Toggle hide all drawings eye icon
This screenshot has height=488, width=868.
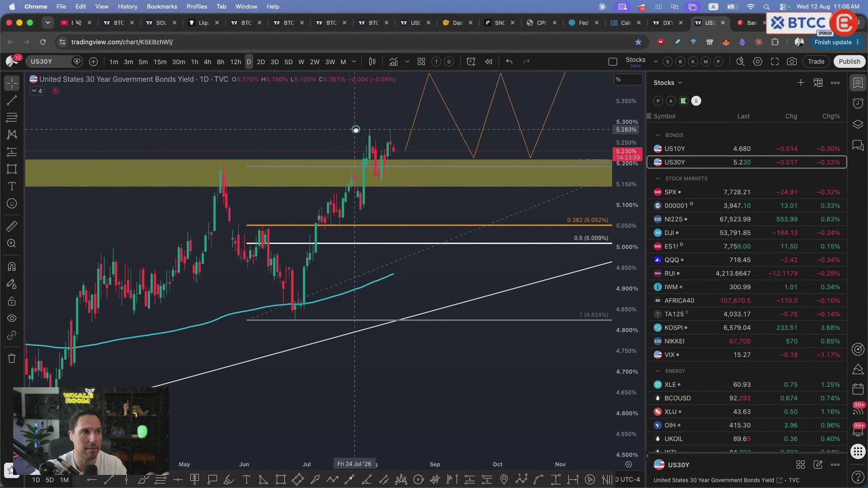click(x=12, y=318)
